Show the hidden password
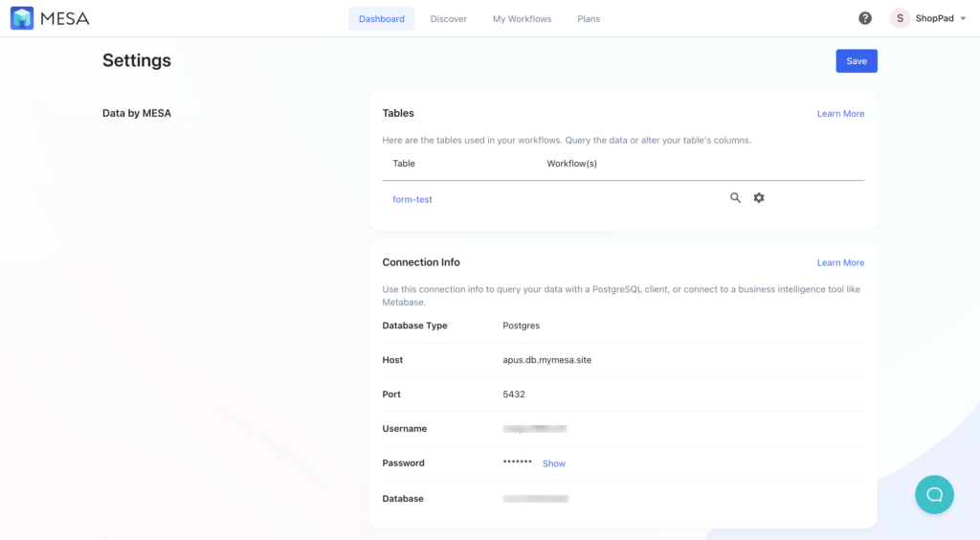980x540 pixels. (554, 463)
